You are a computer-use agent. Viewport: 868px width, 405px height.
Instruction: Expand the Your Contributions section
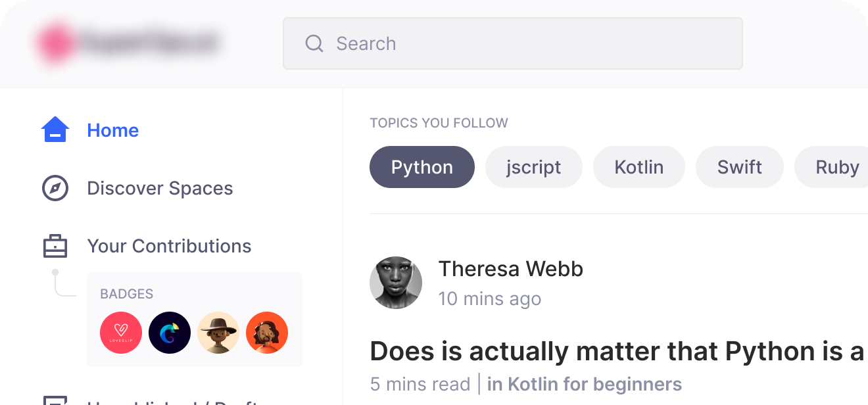click(169, 246)
